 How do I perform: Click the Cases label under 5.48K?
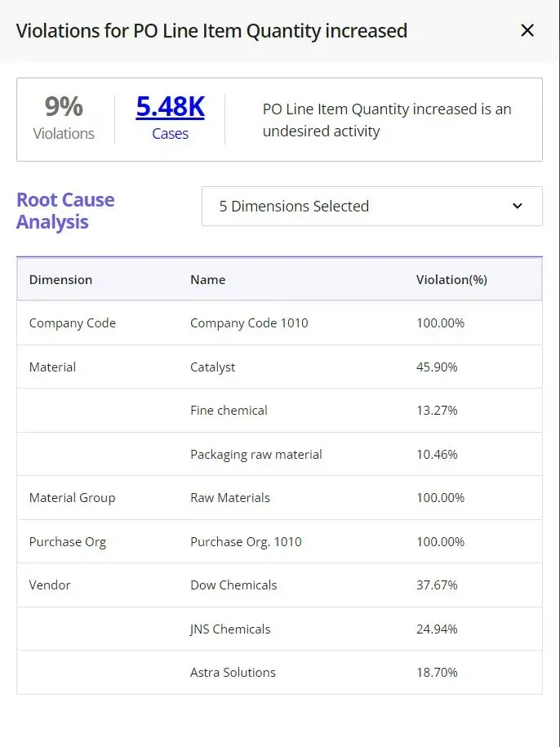click(x=170, y=134)
